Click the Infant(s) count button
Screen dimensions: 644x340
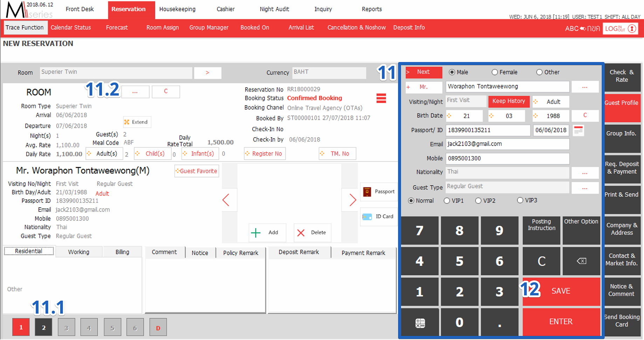click(200, 154)
